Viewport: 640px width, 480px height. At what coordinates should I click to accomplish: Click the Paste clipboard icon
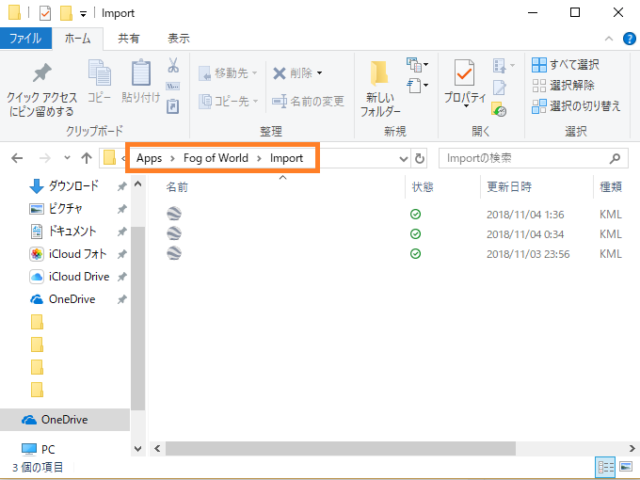click(140, 75)
